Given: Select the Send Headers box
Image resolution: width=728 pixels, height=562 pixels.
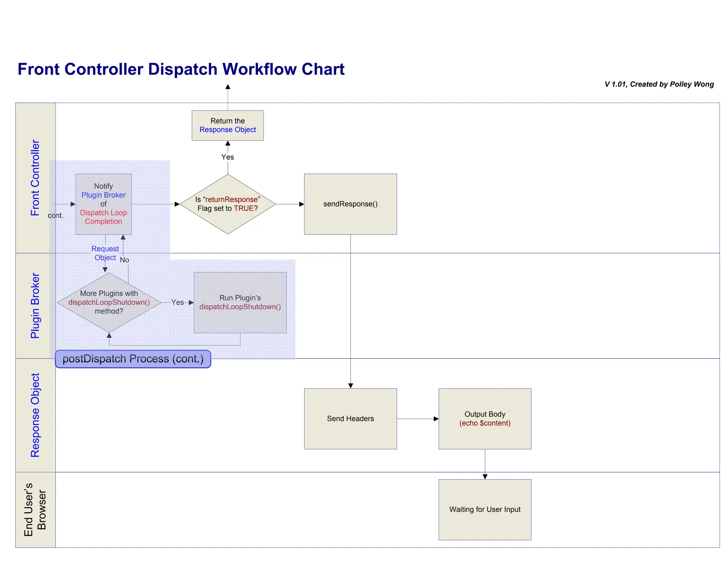Looking at the screenshot, I should point(350,418).
